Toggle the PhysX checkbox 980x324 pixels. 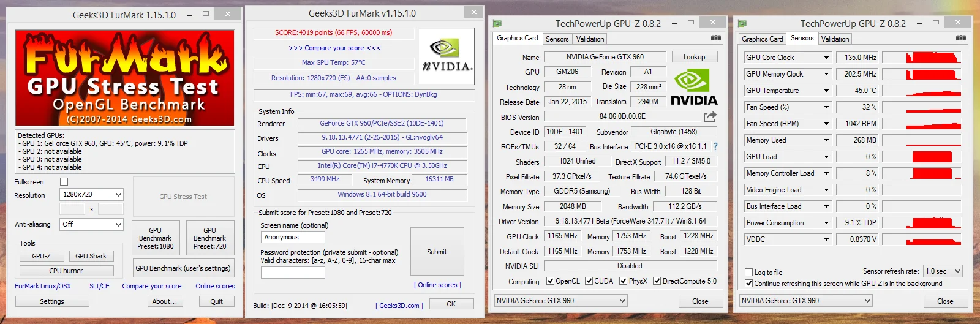click(623, 281)
